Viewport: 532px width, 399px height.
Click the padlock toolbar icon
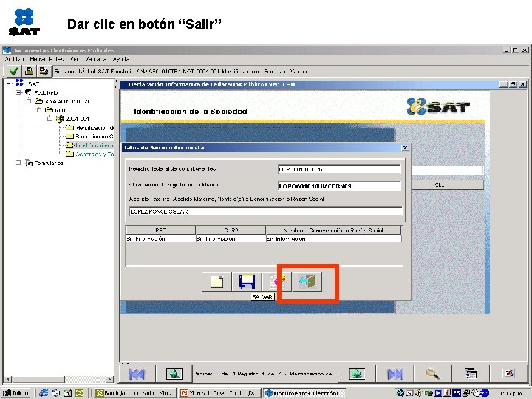29,71
